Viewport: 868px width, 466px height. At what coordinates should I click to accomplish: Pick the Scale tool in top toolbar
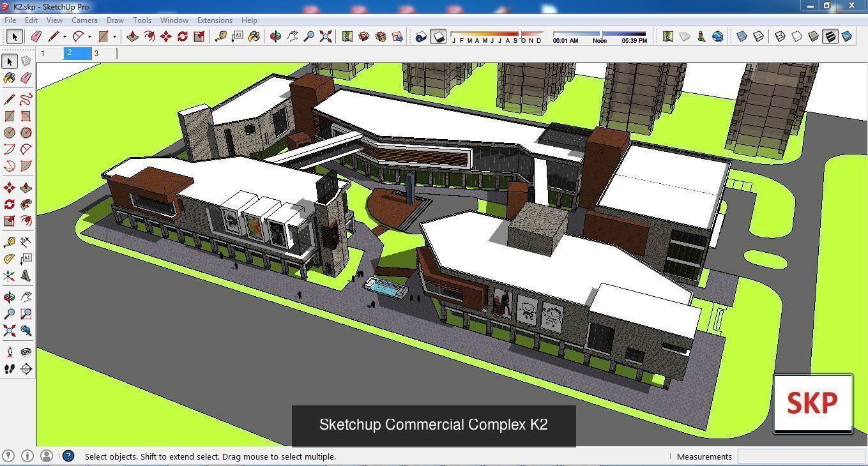click(199, 36)
